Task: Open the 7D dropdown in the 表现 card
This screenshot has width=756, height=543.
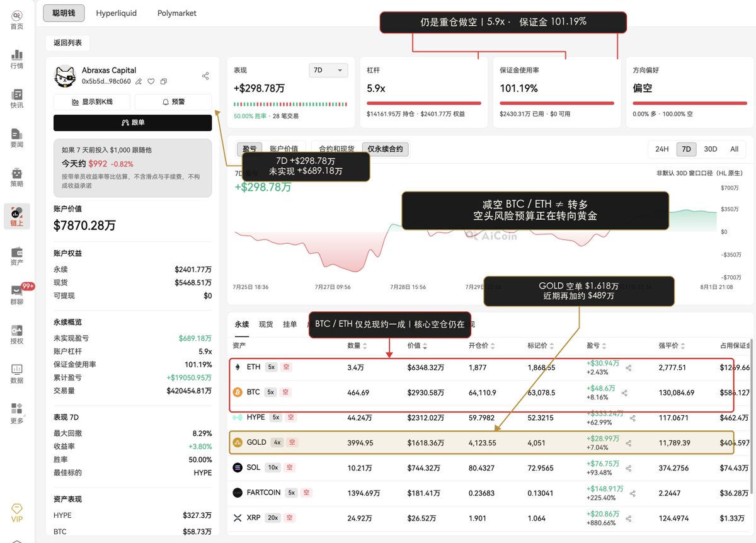Action: (x=328, y=71)
